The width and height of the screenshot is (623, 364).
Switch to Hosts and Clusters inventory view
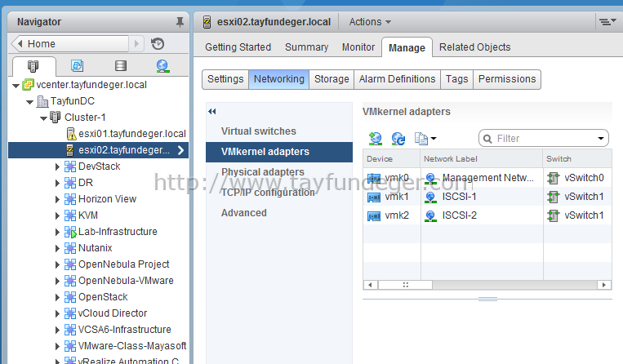coord(33,65)
